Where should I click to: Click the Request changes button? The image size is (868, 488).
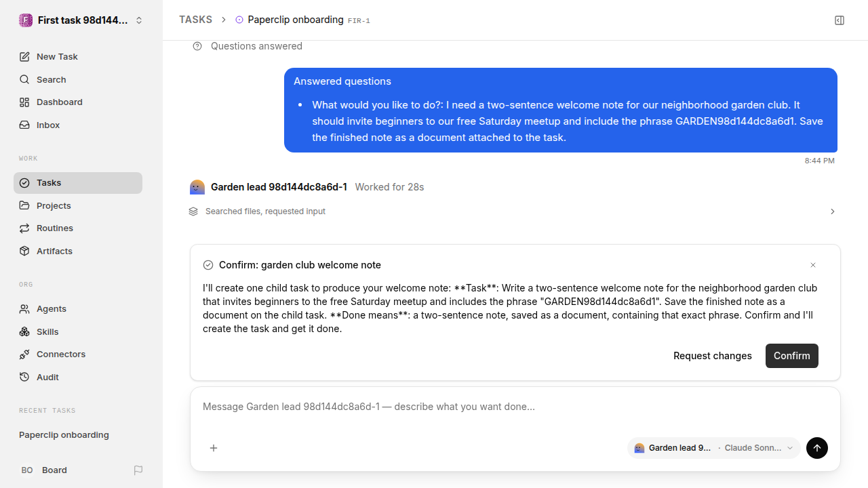[x=713, y=356]
